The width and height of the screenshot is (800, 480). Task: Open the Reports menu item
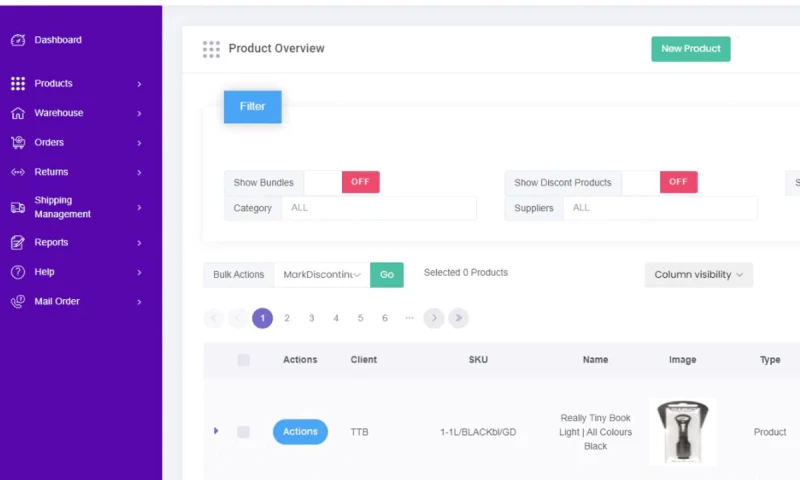pos(51,242)
